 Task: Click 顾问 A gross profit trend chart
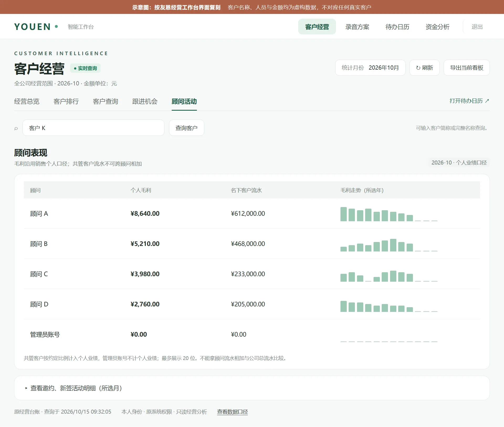coord(389,214)
